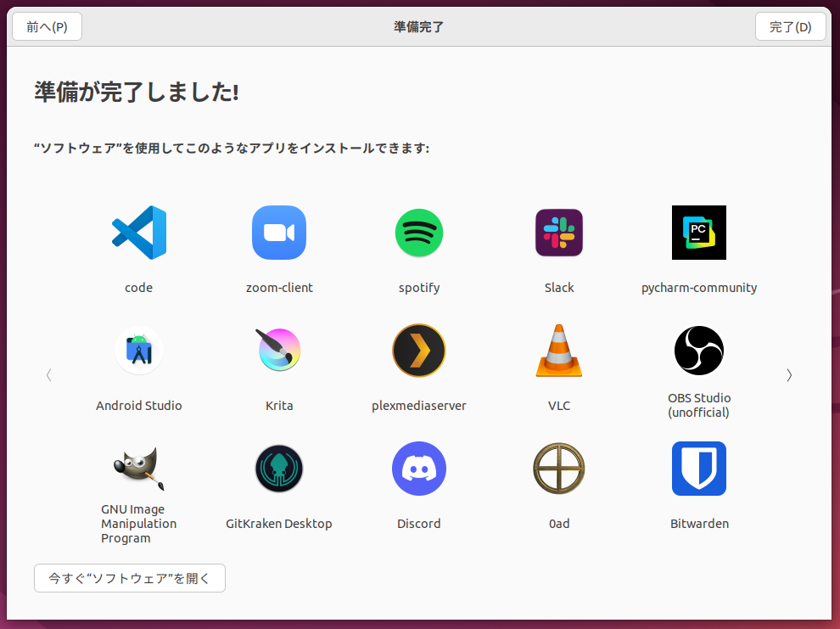Image resolution: width=840 pixels, height=629 pixels.
Task: Click the 準備が完了しました! heading
Action: [x=137, y=92]
